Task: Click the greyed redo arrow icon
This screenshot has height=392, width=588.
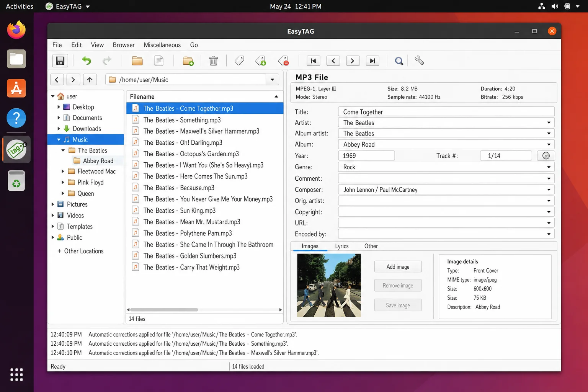Action: tap(107, 61)
